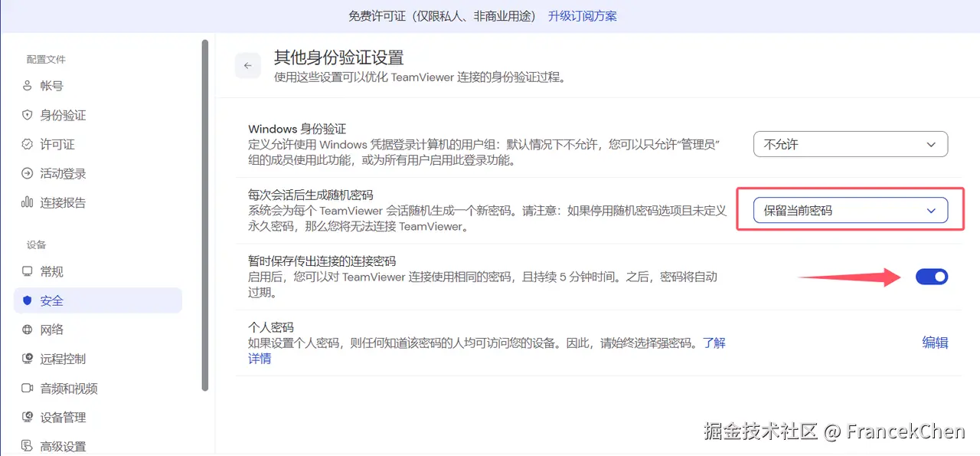Click the remote control icon beside 远程控制
Image resolution: width=980 pixels, height=456 pixels.
[28, 359]
